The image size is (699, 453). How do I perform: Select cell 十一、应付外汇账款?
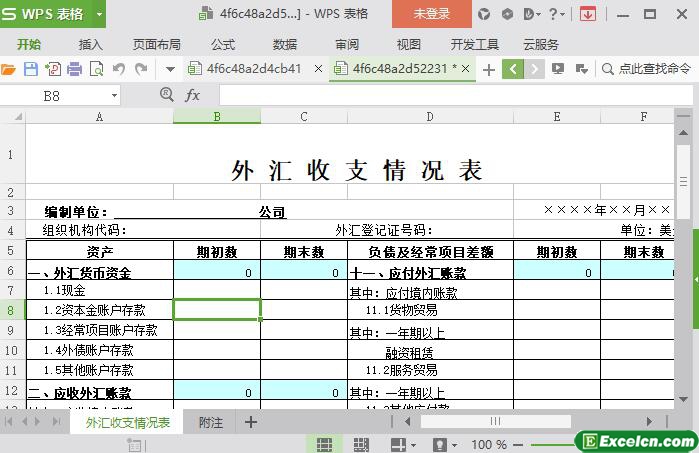pos(430,271)
